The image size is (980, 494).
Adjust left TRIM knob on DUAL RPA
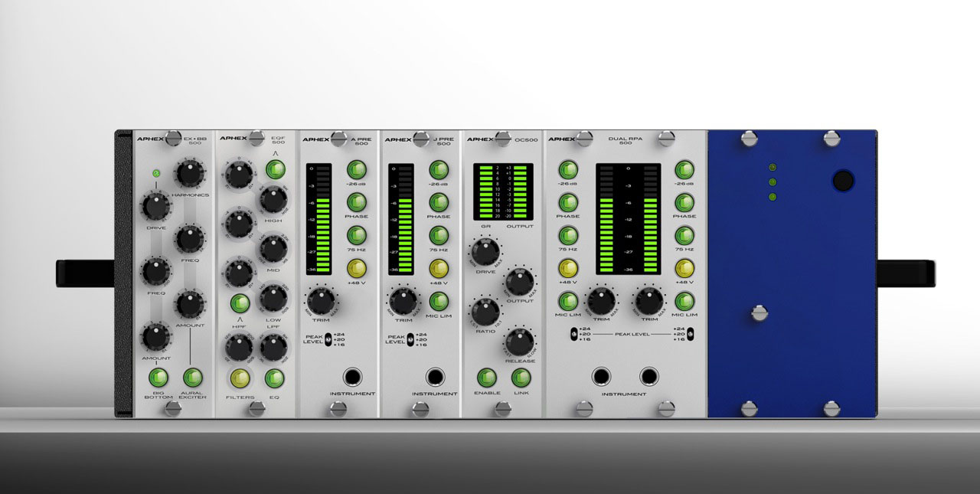click(602, 301)
